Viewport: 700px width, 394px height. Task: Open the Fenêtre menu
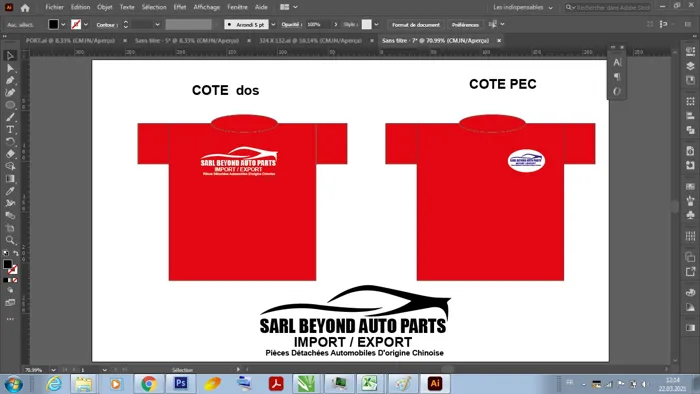click(x=237, y=7)
